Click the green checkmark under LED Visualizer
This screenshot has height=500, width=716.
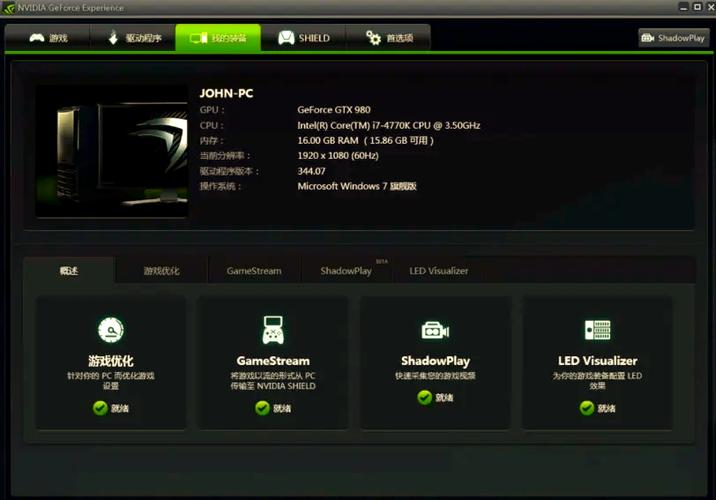tap(586, 408)
